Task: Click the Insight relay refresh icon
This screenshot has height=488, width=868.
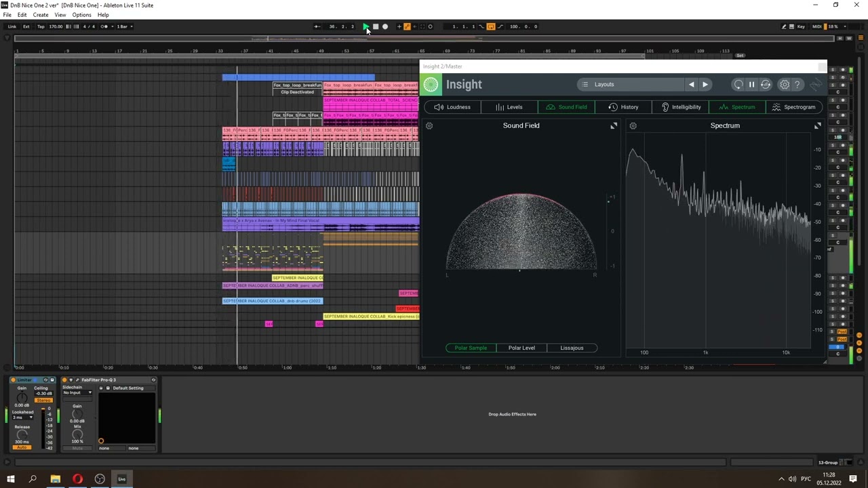Action: [x=766, y=85]
